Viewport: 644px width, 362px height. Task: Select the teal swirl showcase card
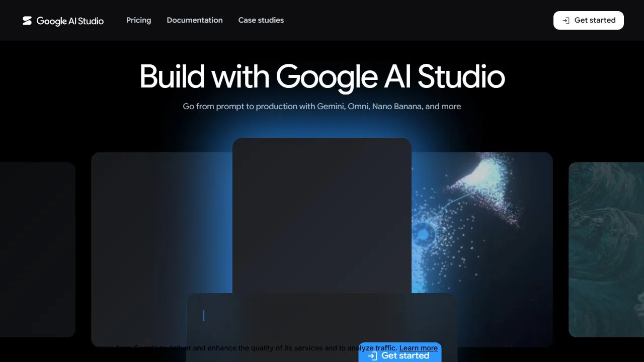606,249
